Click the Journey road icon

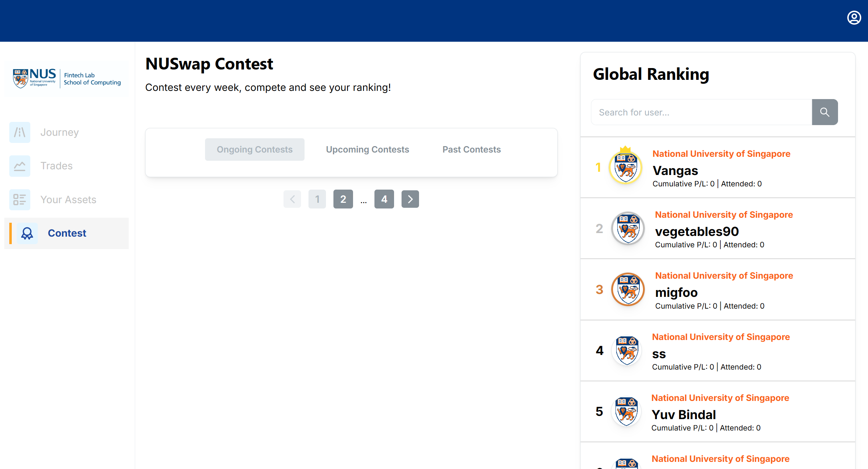pos(20,132)
